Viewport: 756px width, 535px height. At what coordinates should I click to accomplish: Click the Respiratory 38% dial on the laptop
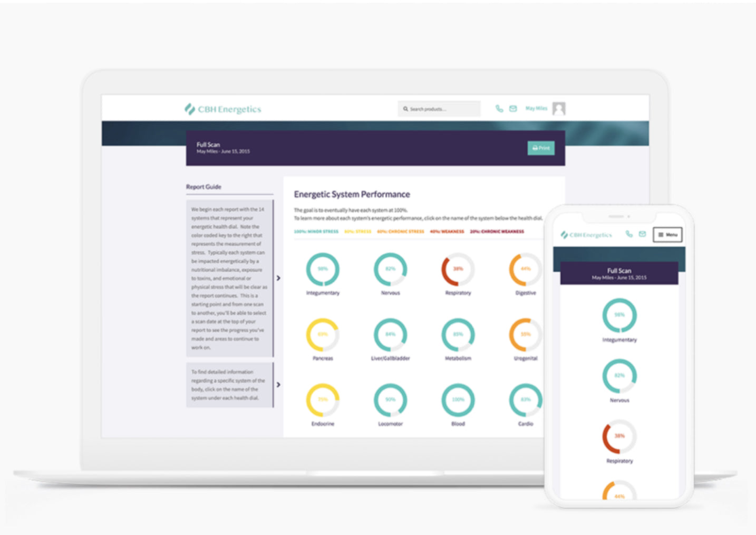(x=458, y=269)
